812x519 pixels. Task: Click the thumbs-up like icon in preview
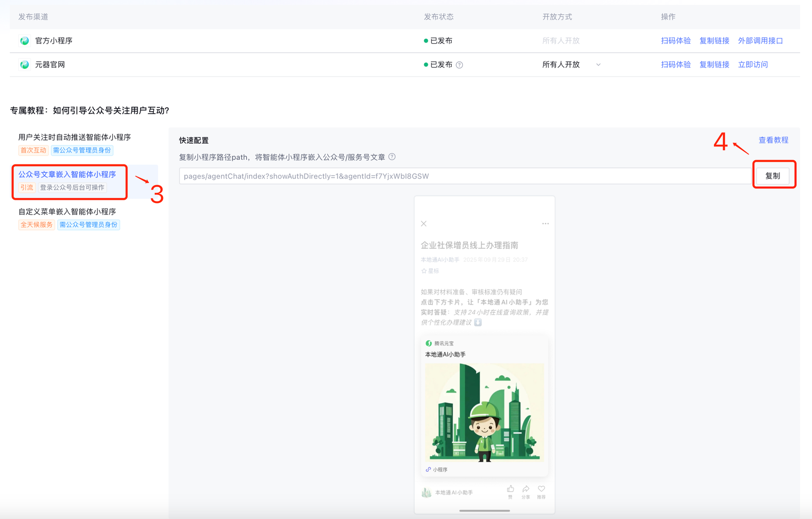pyautogui.click(x=511, y=489)
